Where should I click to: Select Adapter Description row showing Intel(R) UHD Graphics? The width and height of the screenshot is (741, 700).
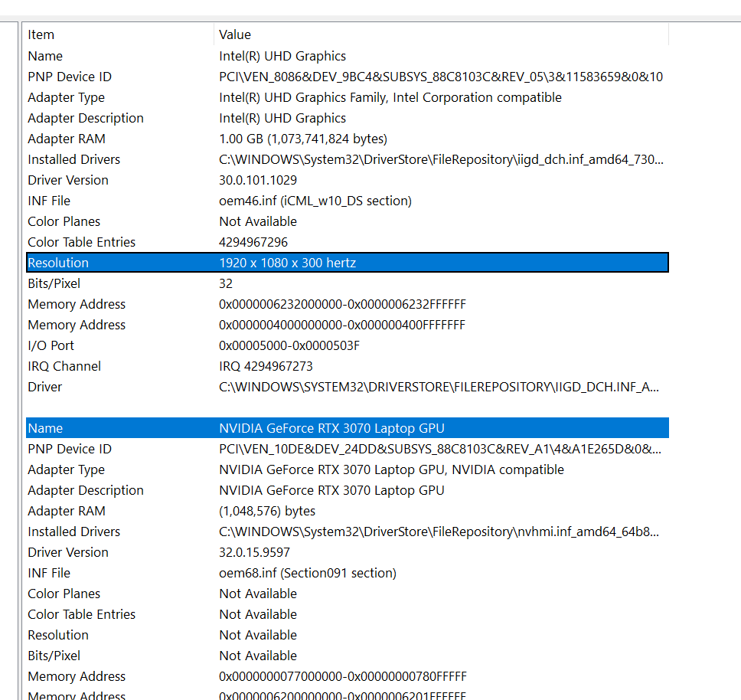tap(348, 118)
